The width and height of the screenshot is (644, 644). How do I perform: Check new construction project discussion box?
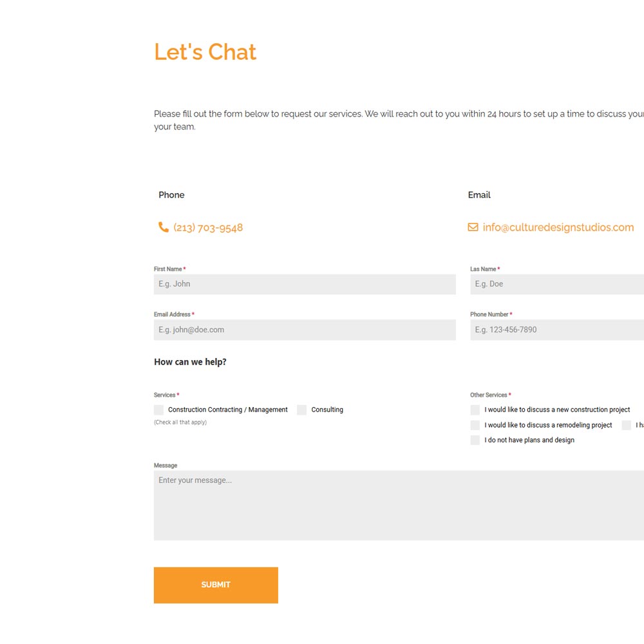point(475,410)
